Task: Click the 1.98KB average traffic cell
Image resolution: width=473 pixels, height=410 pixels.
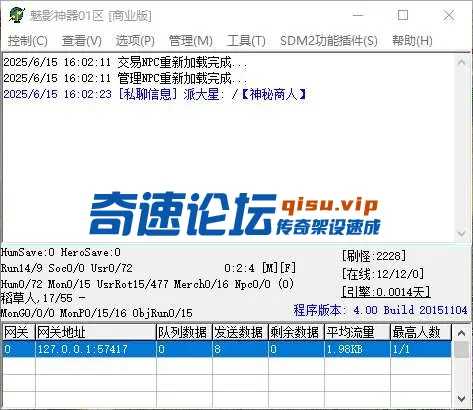Action: 357,349
